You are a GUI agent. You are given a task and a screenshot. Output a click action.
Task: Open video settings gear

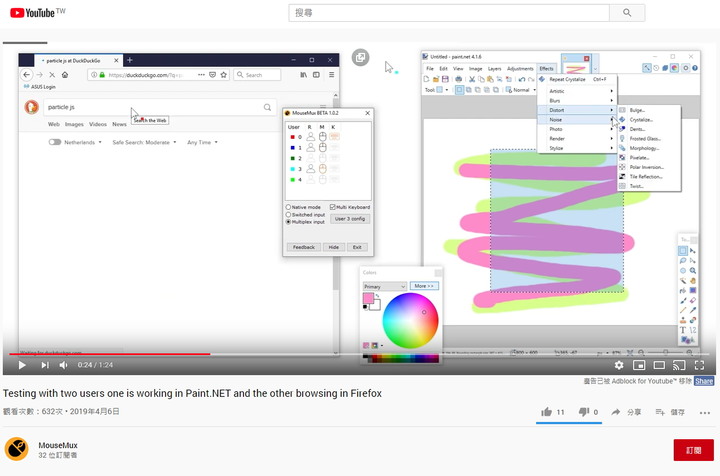point(619,365)
